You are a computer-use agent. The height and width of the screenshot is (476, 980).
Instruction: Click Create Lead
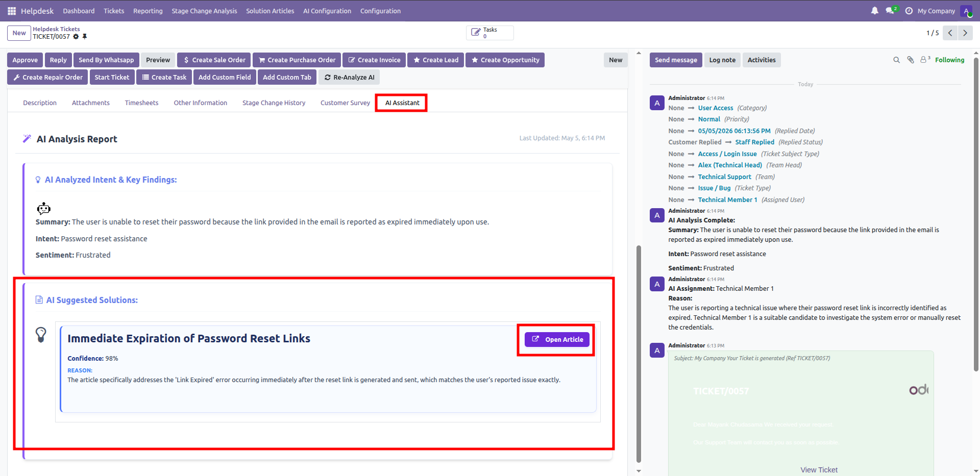coord(436,60)
